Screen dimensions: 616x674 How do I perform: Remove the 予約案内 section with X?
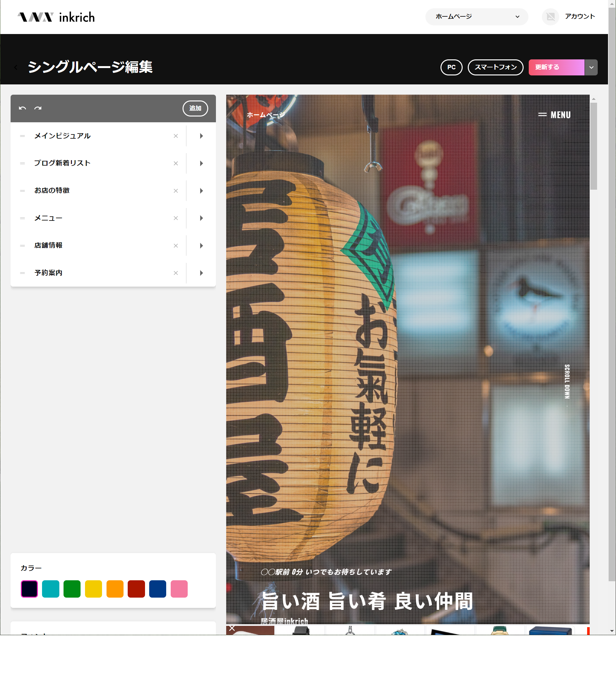(175, 273)
